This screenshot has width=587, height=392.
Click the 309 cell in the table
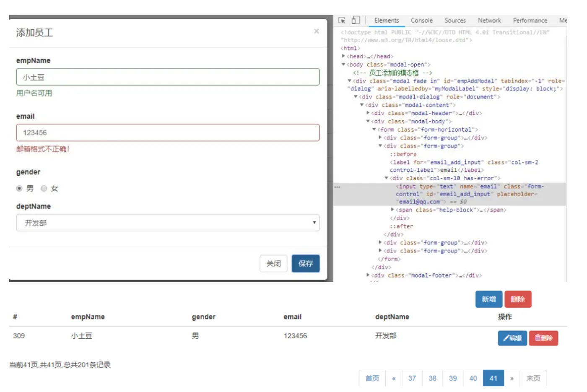pos(19,336)
